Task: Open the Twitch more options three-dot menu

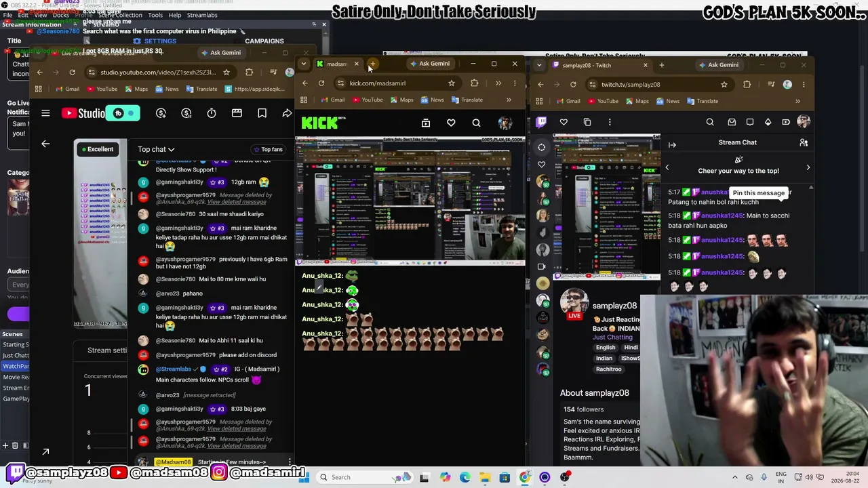Action: (x=610, y=122)
